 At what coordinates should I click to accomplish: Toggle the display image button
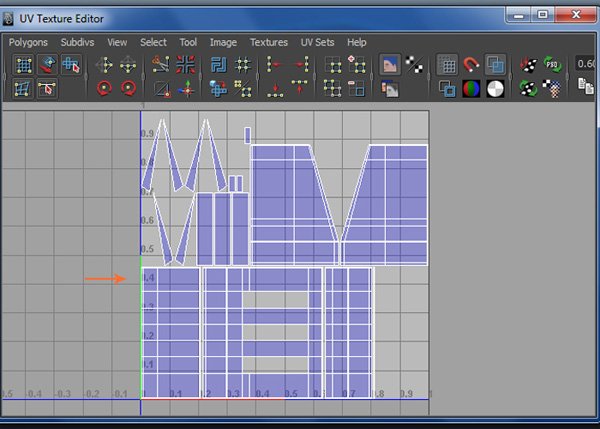tap(391, 66)
